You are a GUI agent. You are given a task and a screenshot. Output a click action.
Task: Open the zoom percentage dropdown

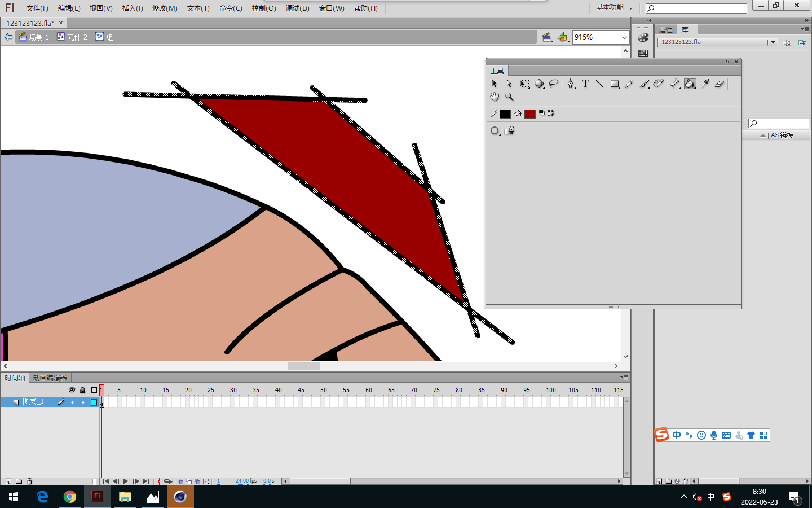point(624,37)
